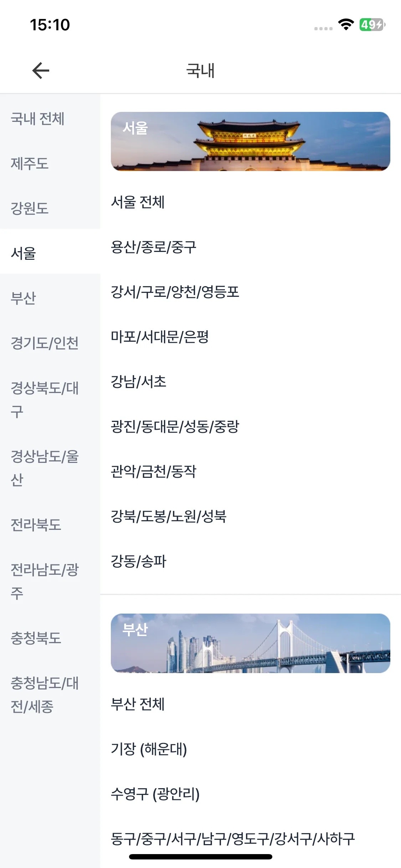Open the 부산 banner image
The width and height of the screenshot is (401, 868).
[x=250, y=643]
